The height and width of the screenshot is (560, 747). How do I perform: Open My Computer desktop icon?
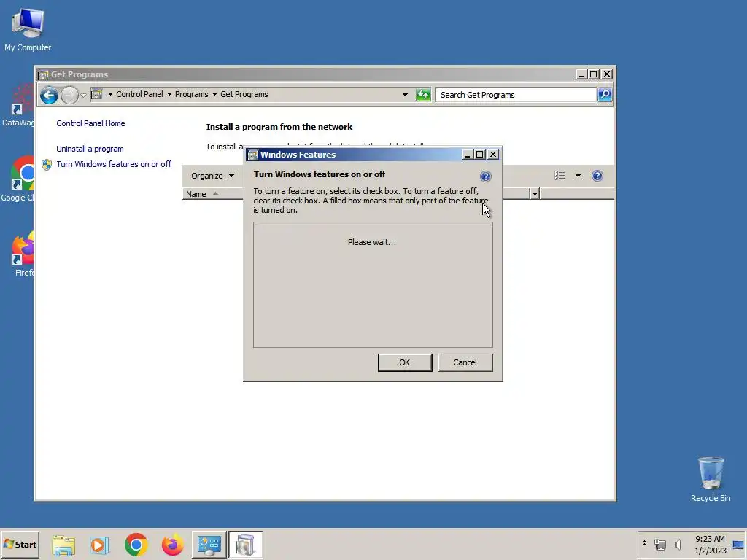28,29
